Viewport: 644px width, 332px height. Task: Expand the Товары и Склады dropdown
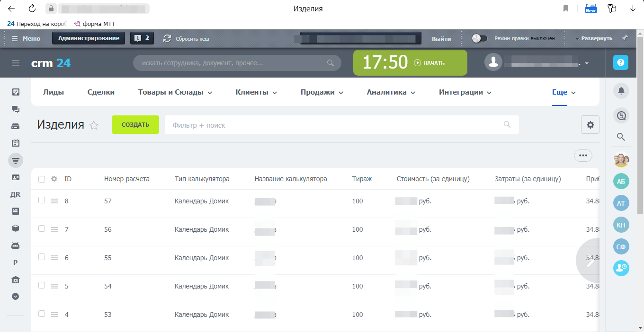(x=175, y=92)
